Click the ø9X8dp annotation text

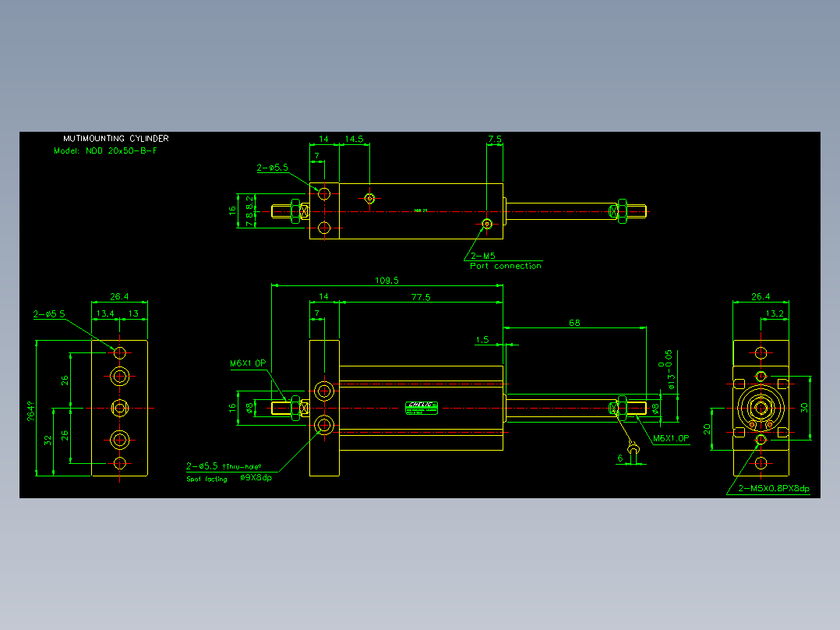point(256,477)
